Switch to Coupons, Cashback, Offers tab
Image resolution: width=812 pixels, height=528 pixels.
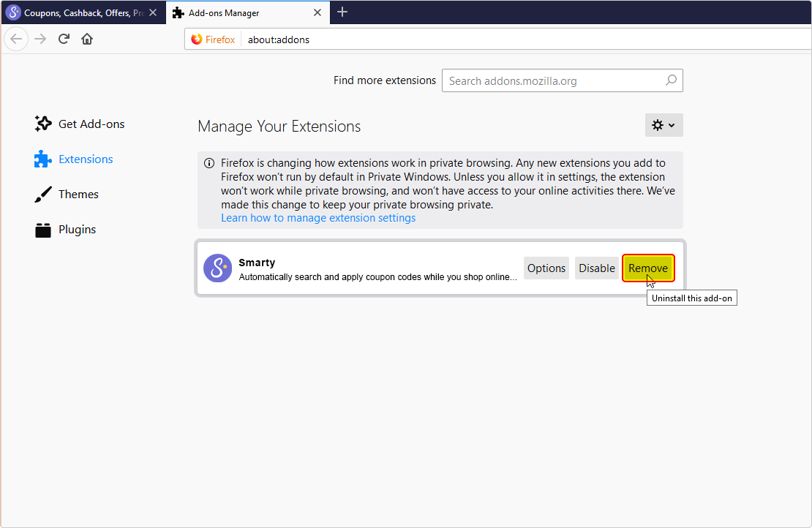pos(77,12)
